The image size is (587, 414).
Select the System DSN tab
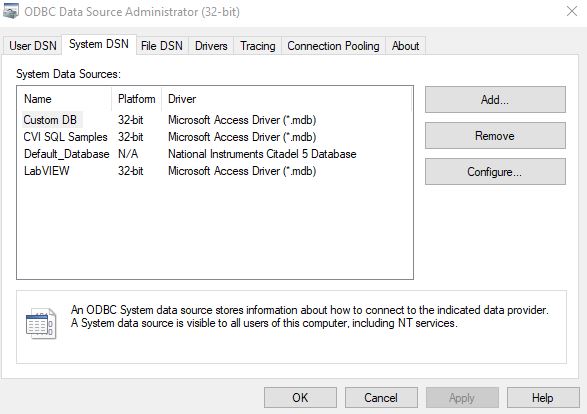(99, 44)
